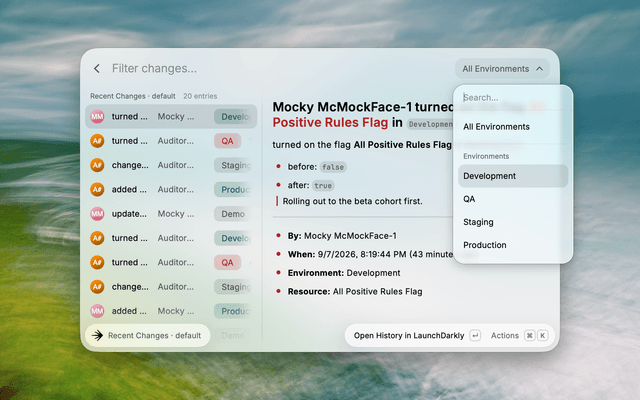The width and height of the screenshot is (640, 400).
Task: Click the pink MM avatar on the update row
Action: point(97,214)
